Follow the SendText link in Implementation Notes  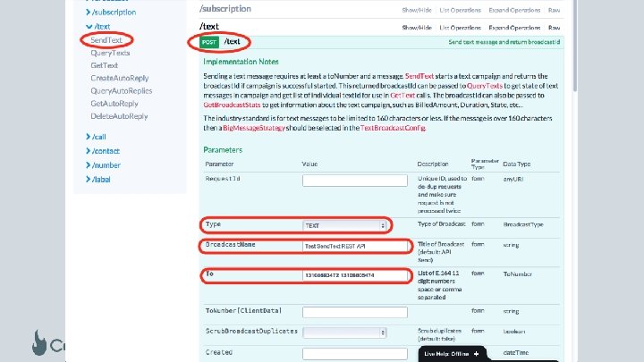[x=419, y=76]
